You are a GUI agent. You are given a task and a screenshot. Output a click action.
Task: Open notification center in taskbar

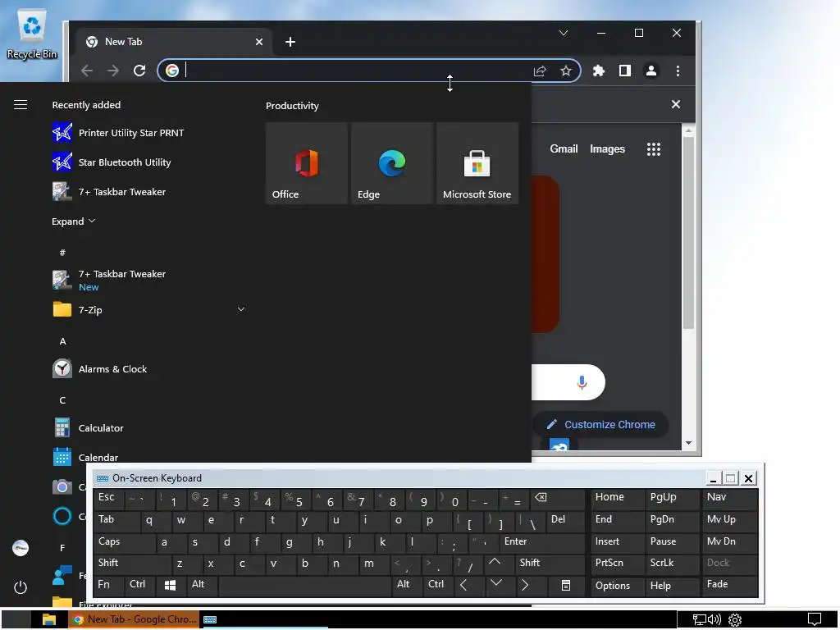[x=815, y=620]
